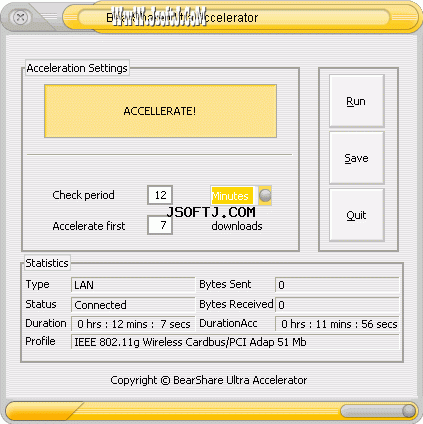Click the DurationAcc time field

pyautogui.click(x=337, y=324)
